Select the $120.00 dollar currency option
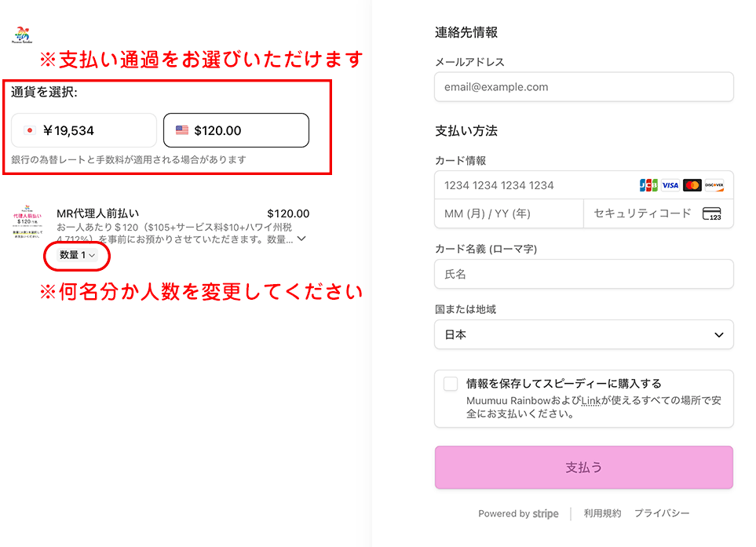 236,130
